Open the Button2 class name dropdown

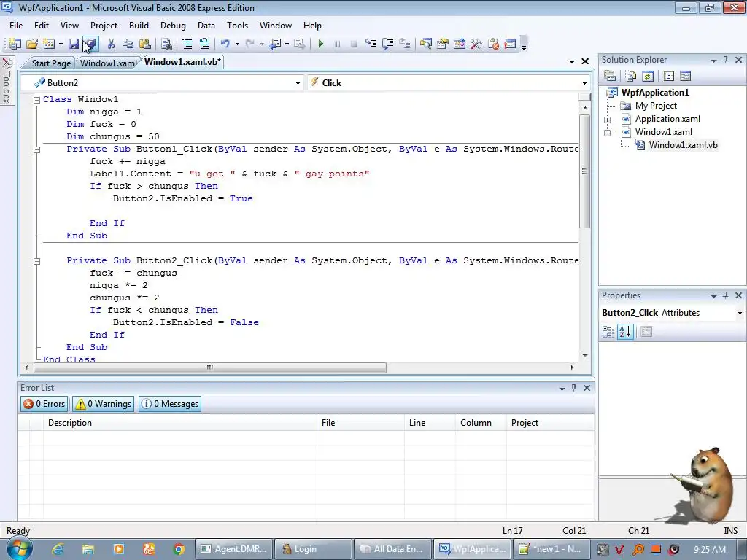[x=298, y=83]
